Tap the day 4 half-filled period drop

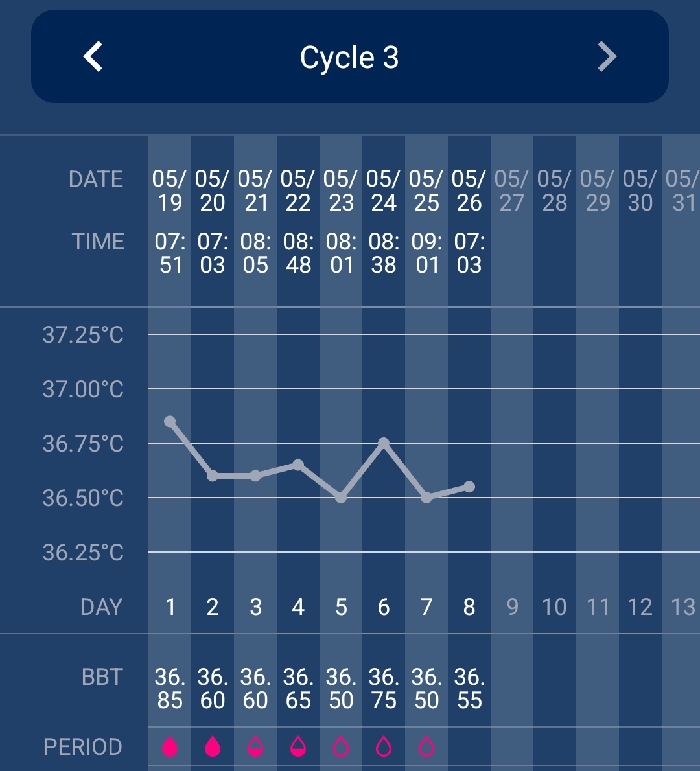[x=298, y=747]
